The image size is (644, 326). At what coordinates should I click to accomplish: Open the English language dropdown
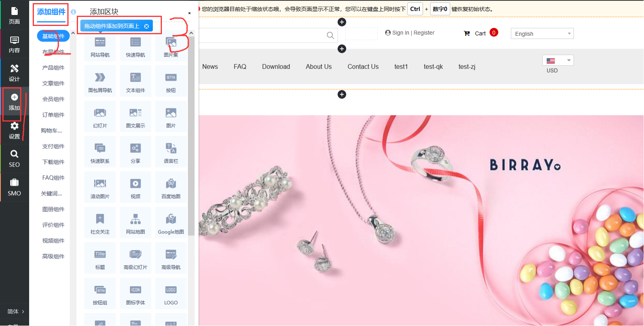click(542, 33)
